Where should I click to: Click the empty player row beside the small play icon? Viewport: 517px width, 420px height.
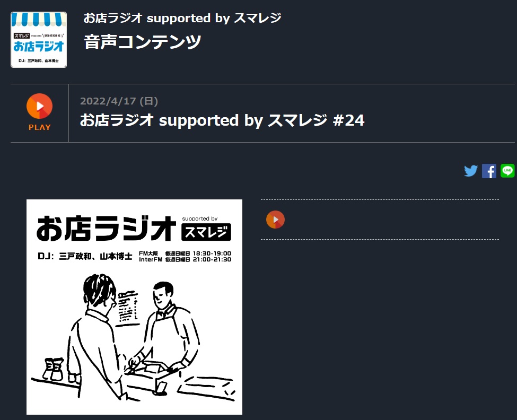[x=380, y=220]
